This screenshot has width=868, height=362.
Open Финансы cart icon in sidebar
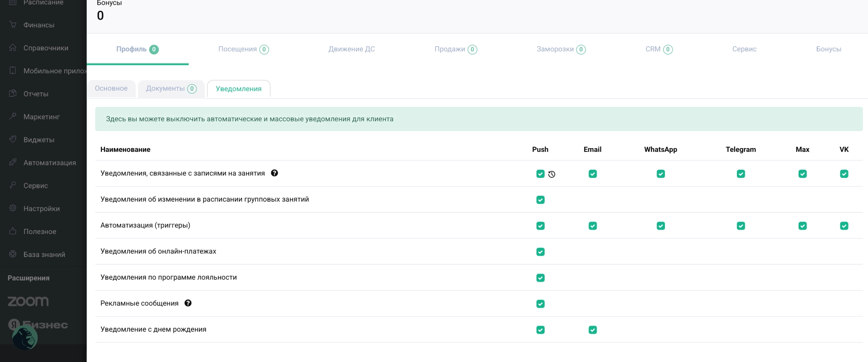pos(13,25)
